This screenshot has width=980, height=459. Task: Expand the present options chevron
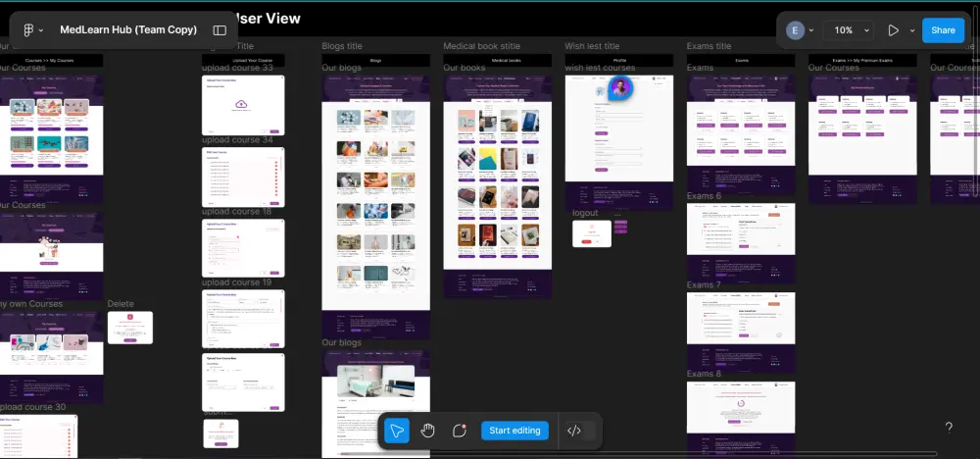coord(911,30)
